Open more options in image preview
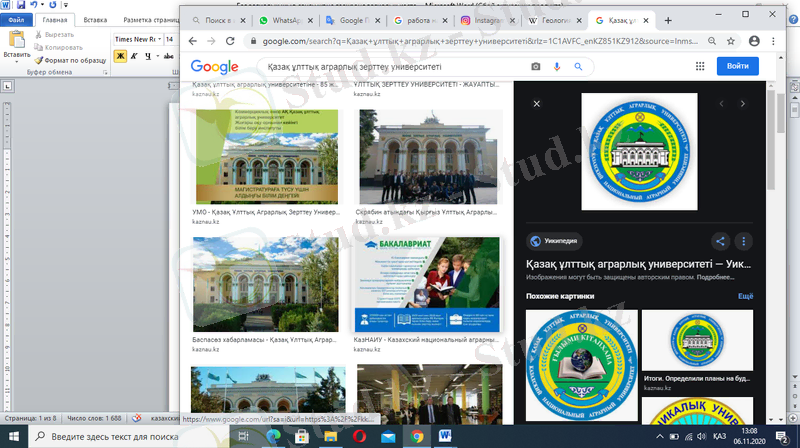 [x=743, y=241]
